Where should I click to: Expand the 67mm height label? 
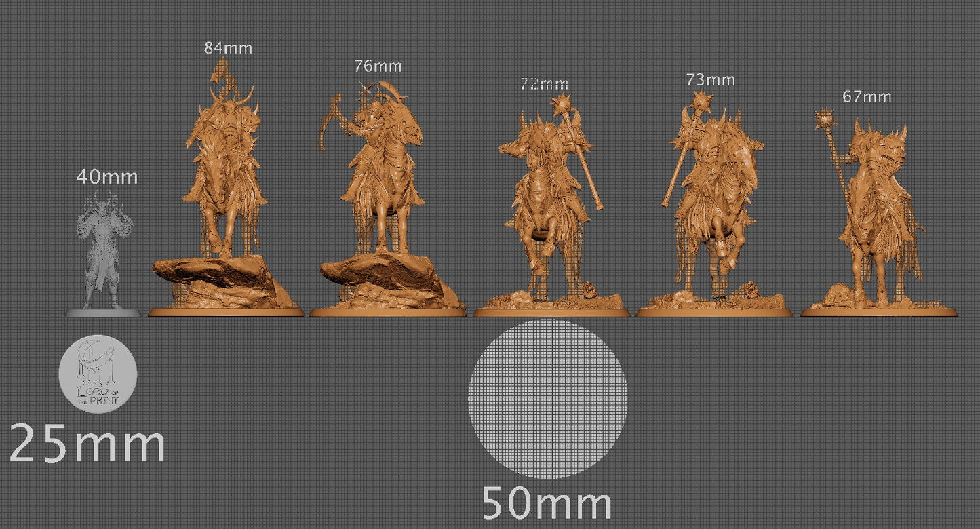(868, 96)
